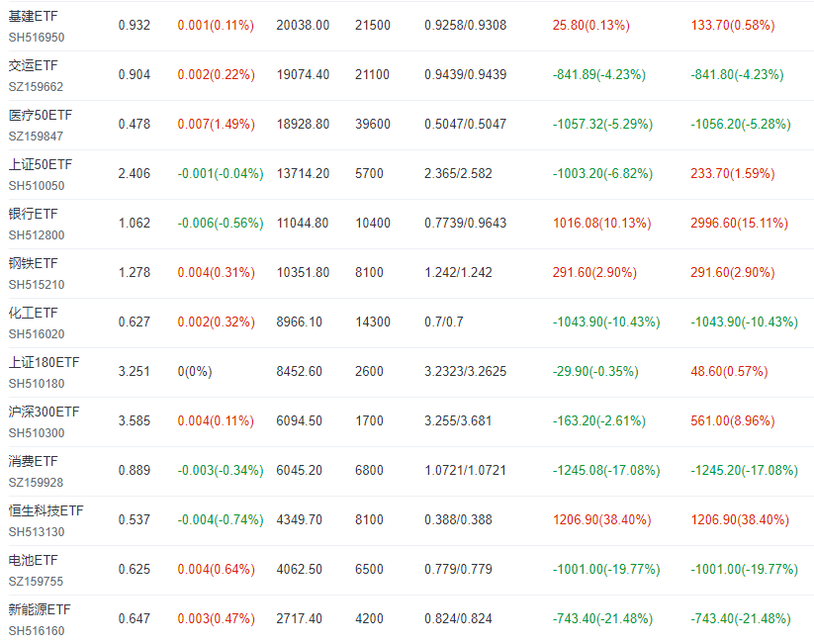Select price 0.932 in 基建ETF row
This screenshot has height=644, width=814.
click(x=134, y=25)
